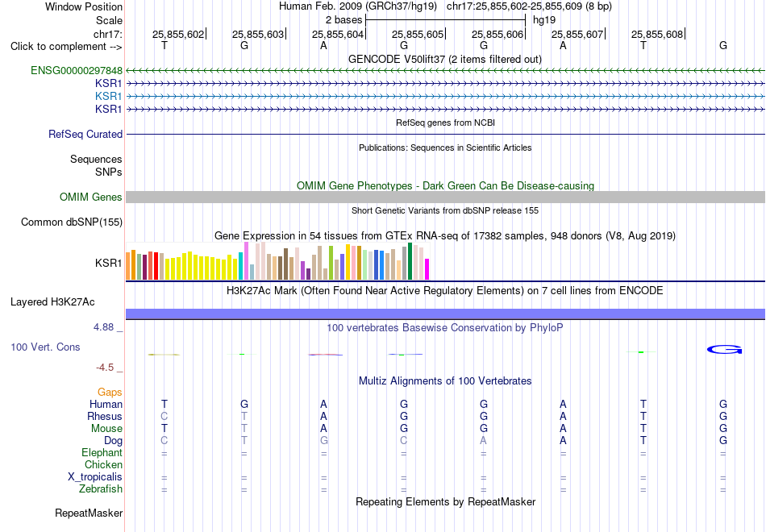The height and width of the screenshot is (532, 766).
Task: Click the blue Layered H3K27Ac signal bar
Action: [445, 314]
